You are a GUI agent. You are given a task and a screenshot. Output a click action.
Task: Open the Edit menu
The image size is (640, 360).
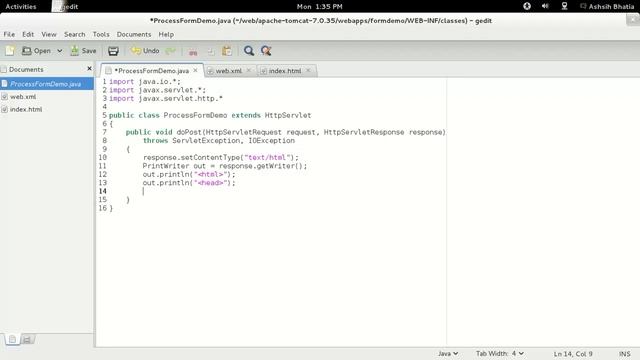point(28,34)
